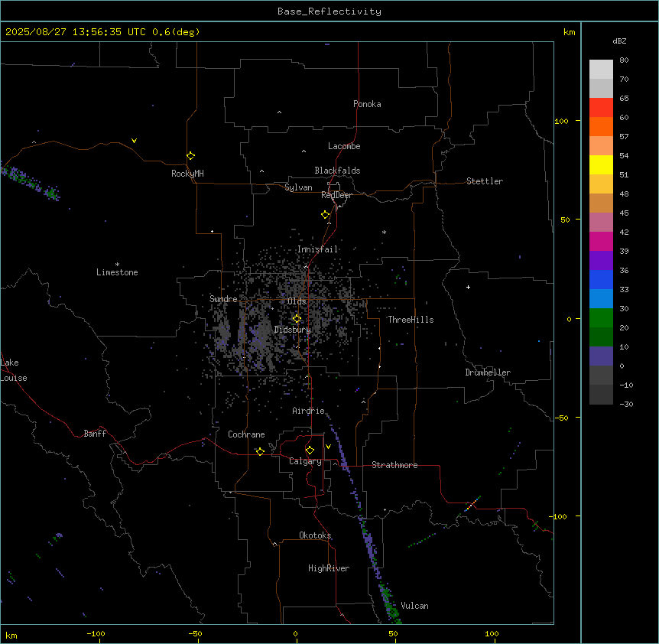This screenshot has width=659, height=644.
Task: Click the light gray 70-80 dBZ legend swatch
Action: click(601, 70)
